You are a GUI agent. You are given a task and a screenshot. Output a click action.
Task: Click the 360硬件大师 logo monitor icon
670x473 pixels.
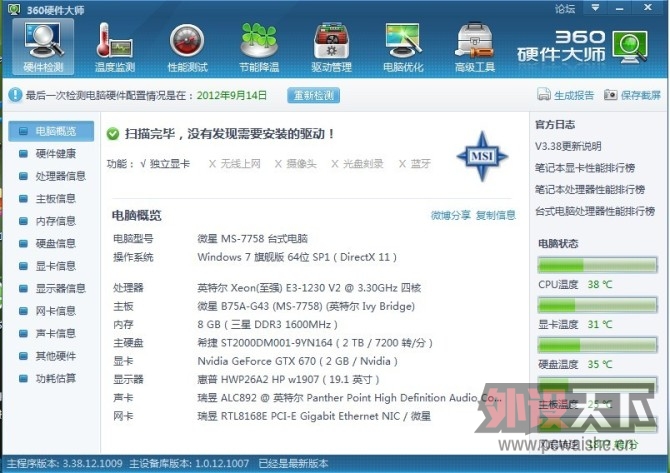click(x=630, y=47)
